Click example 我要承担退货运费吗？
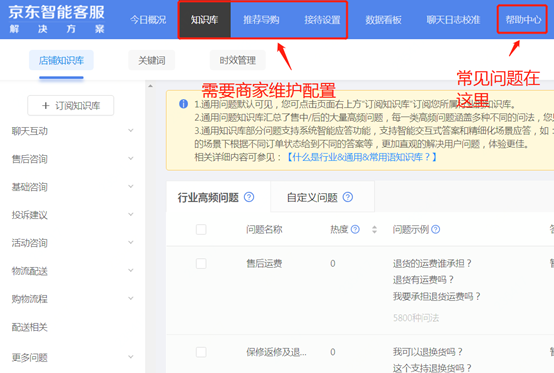The image size is (554, 373). 437,296
